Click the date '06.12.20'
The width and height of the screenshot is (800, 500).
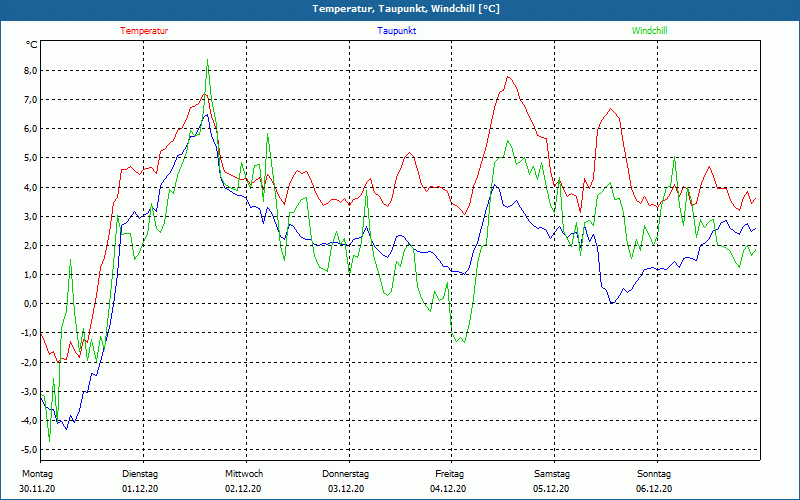[654, 489]
